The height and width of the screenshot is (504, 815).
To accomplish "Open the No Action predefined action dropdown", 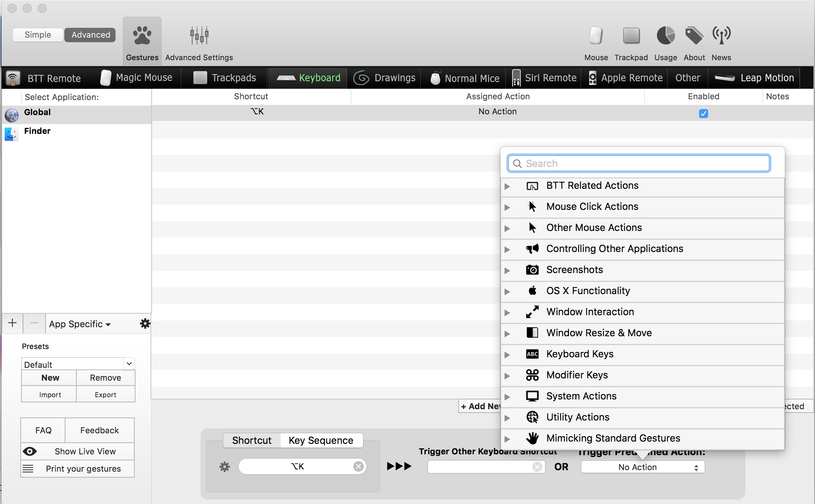I will 642,467.
